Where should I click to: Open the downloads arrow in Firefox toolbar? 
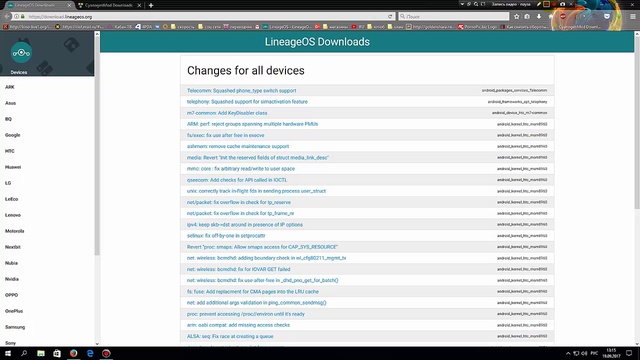[x=539, y=16]
